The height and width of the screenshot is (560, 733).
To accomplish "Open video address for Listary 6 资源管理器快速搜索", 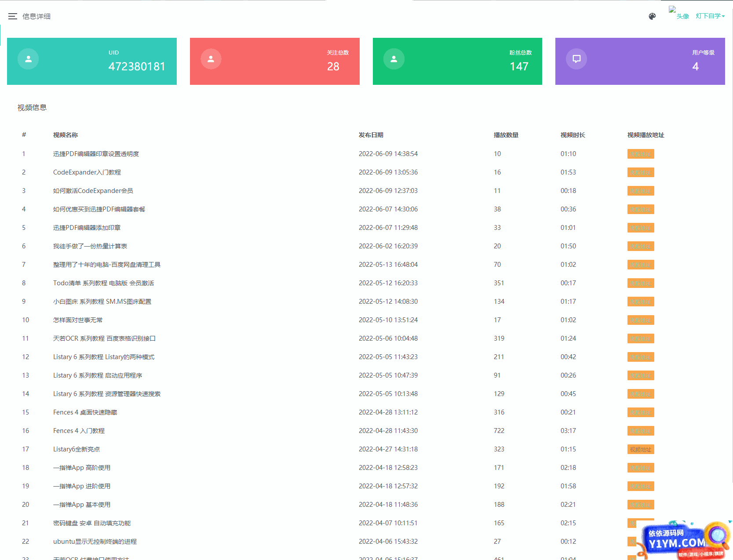I will pyautogui.click(x=641, y=394).
